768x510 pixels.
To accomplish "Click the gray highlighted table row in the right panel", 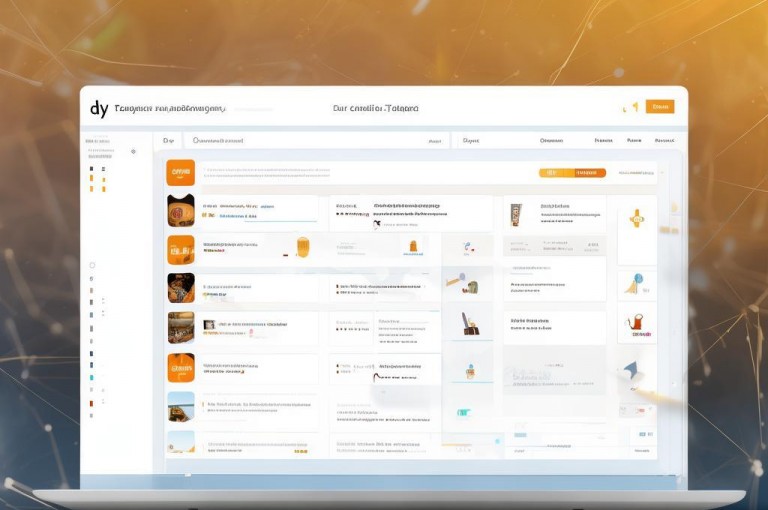I will tap(554, 246).
